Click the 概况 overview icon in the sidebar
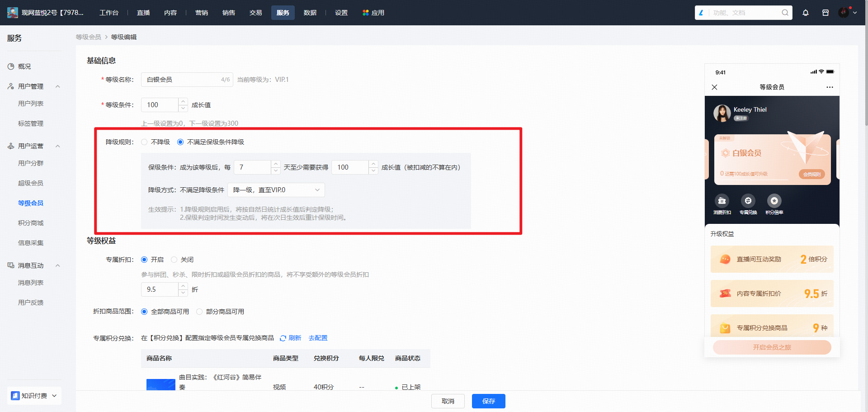Viewport: 868px width, 412px height. point(11,66)
